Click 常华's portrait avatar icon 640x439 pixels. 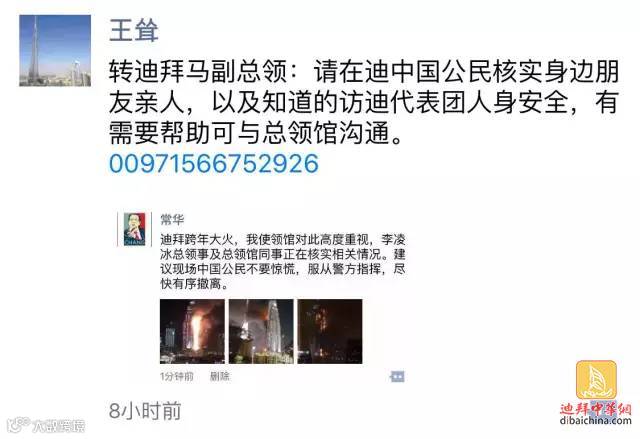(134, 229)
